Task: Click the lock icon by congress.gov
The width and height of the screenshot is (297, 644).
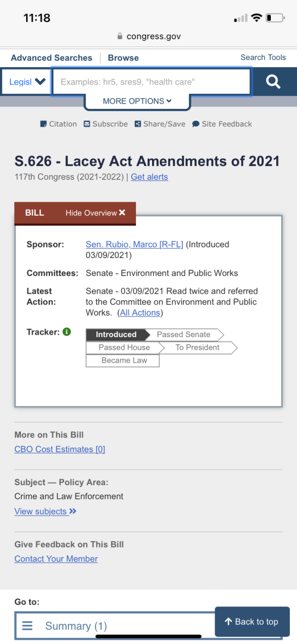Action: 120,36
